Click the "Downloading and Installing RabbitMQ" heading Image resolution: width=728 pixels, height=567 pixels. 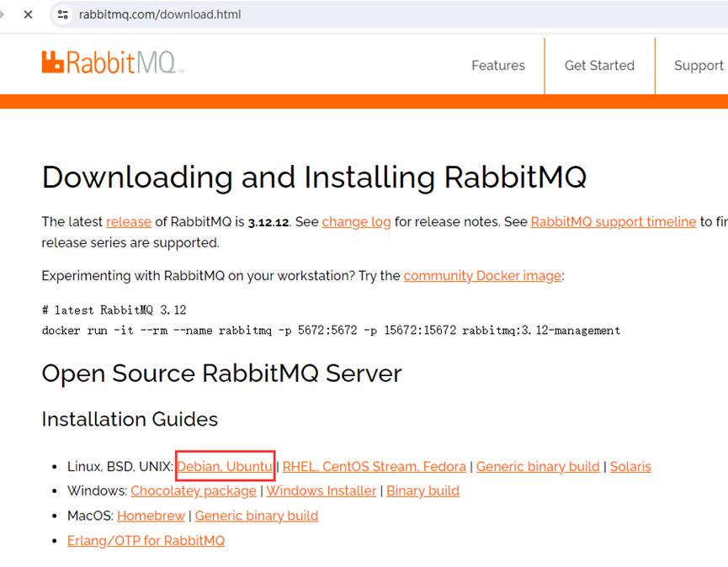pos(314,178)
